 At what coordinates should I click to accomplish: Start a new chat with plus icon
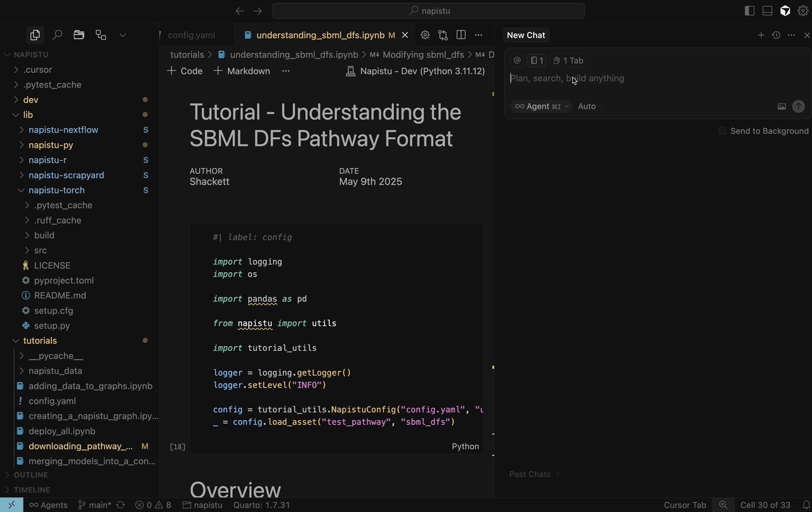tap(761, 35)
